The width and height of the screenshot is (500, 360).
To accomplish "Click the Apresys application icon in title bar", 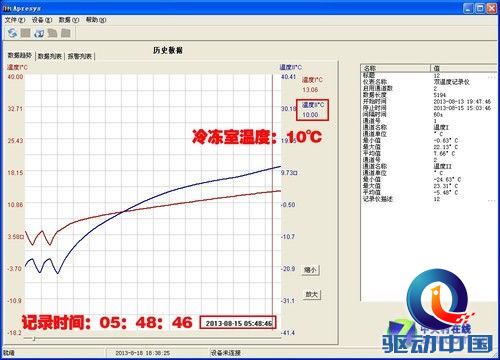I will 7,8.
